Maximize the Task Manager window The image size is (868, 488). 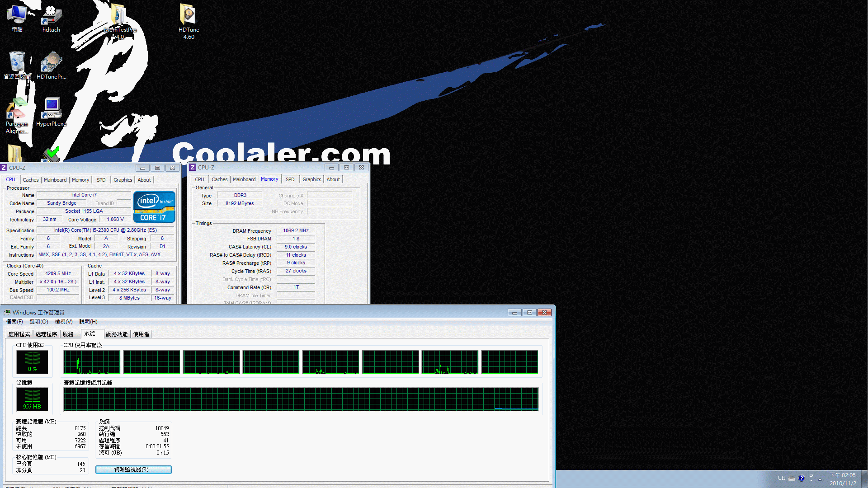tap(529, 312)
